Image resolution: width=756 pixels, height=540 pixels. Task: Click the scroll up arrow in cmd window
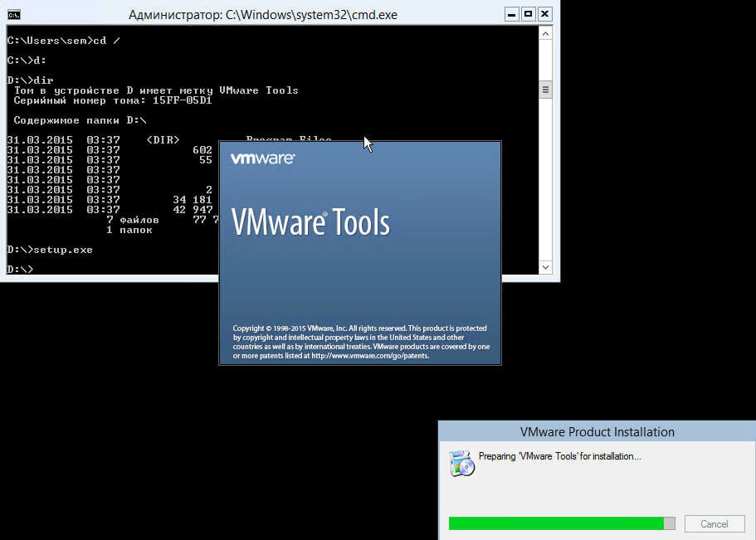coord(545,34)
